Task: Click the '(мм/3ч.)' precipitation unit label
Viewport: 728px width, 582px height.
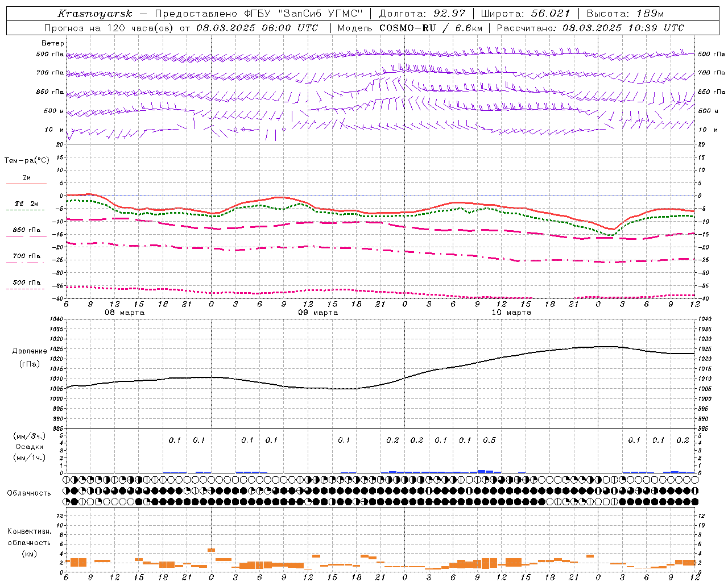Action: point(30,436)
